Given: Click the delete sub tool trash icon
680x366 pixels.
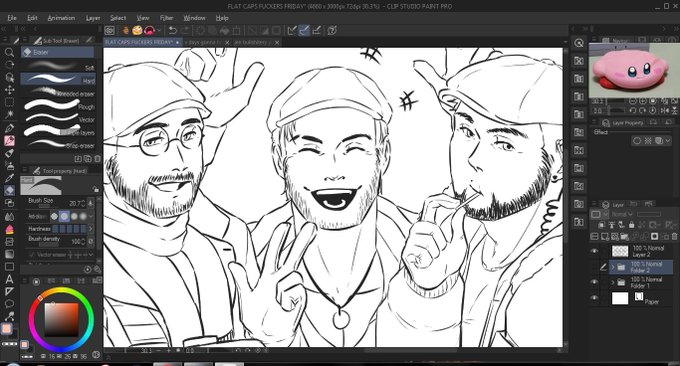Looking at the screenshot, I should point(97,159).
